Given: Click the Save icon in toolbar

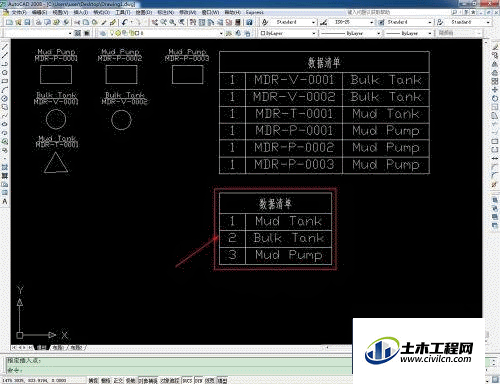Looking at the screenshot, I should pos(27,22).
